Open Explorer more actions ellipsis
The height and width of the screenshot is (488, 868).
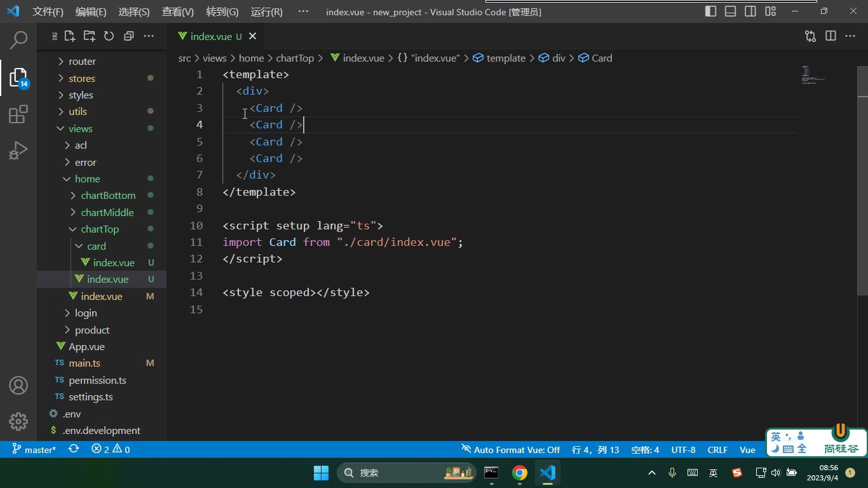149,36
